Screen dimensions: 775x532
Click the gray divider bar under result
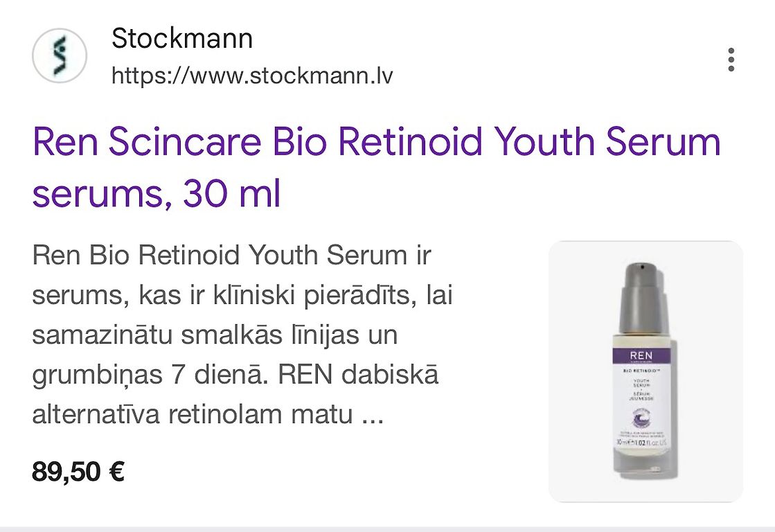click(x=388, y=529)
